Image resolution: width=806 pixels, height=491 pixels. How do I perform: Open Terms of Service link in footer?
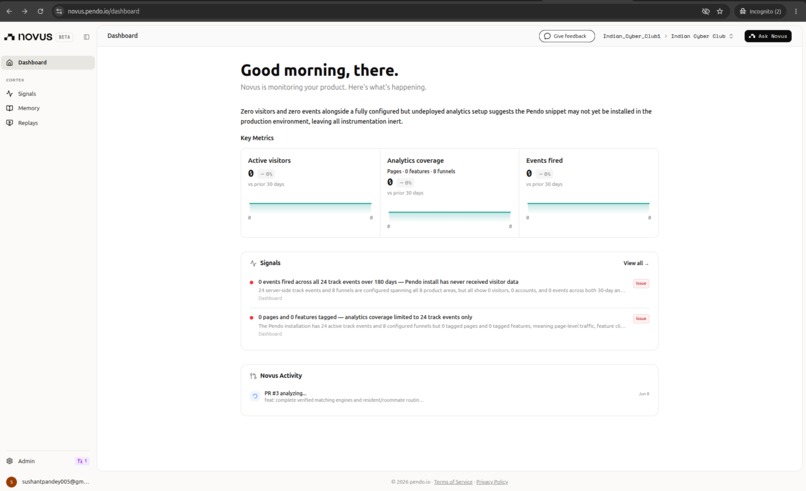coord(453,482)
